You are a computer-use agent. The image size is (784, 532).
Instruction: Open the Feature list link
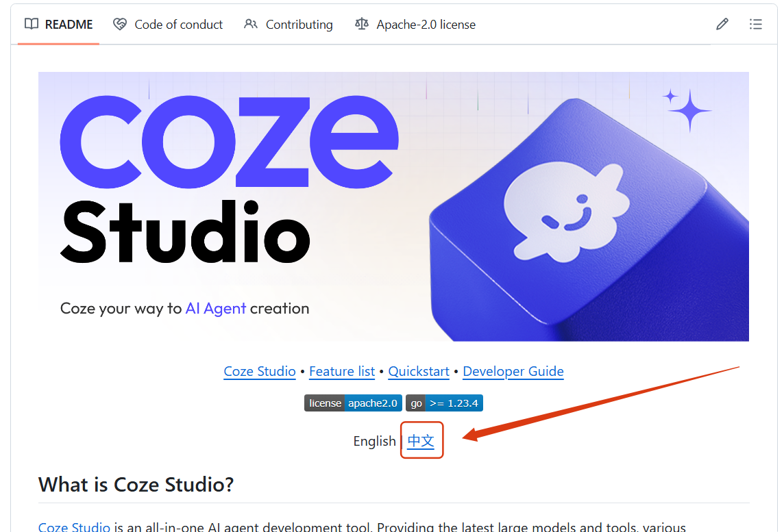tap(342, 372)
